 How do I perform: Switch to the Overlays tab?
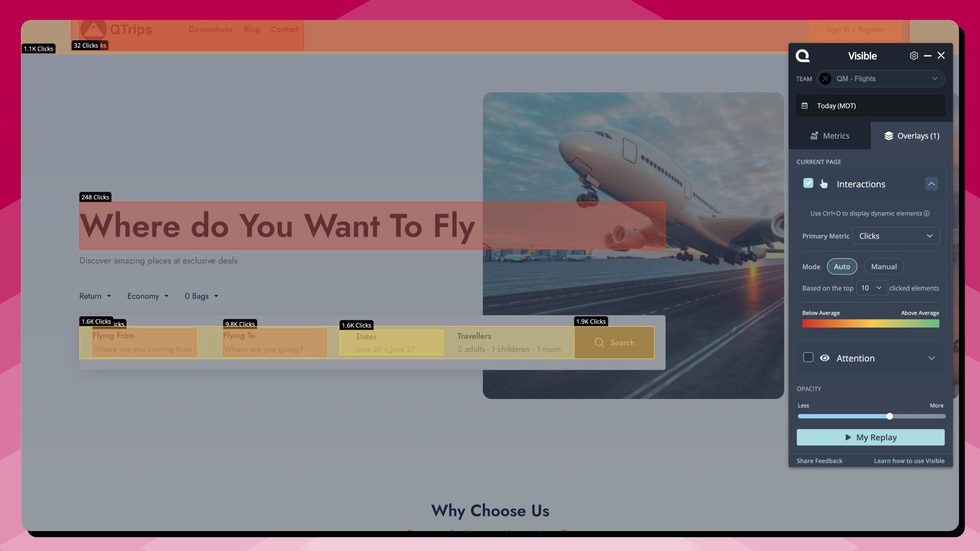click(x=911, y=135)
